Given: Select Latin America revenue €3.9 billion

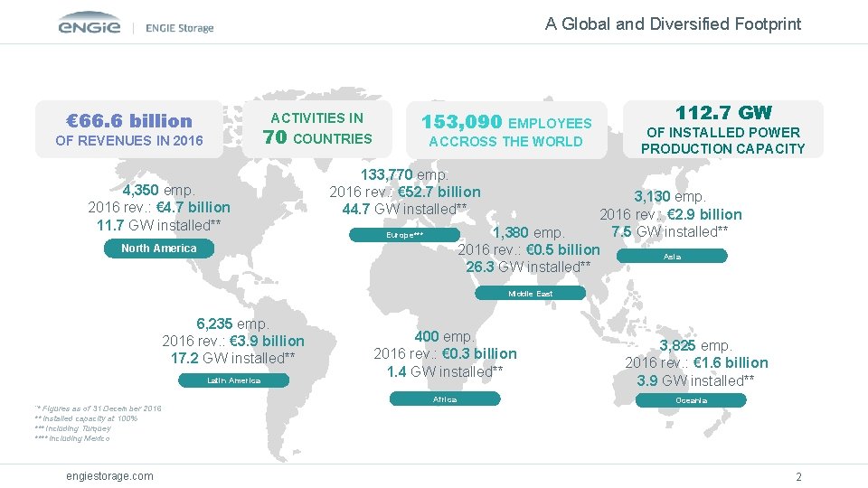Looking at the screenshot, I should point(267,341).
